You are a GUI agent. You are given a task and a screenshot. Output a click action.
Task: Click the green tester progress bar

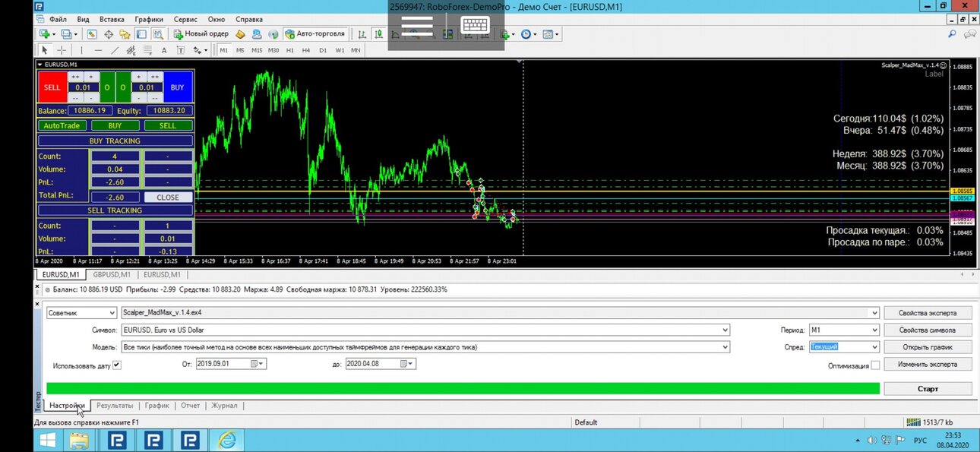point(463,388)
